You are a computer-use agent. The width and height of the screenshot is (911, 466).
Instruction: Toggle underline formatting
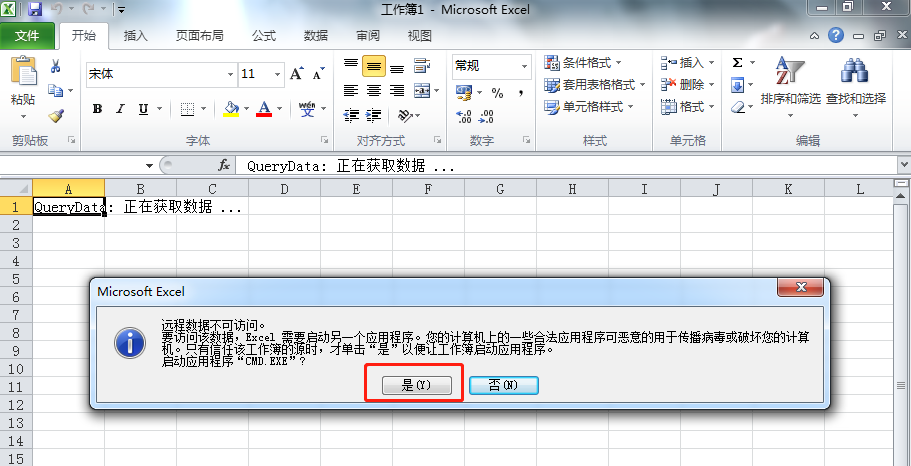[x=143, y=109]
